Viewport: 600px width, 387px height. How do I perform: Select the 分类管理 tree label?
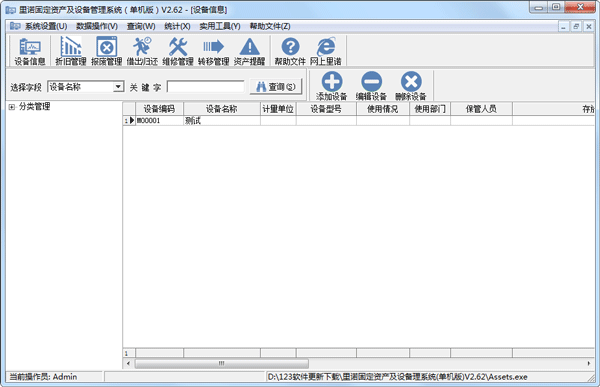34,107
